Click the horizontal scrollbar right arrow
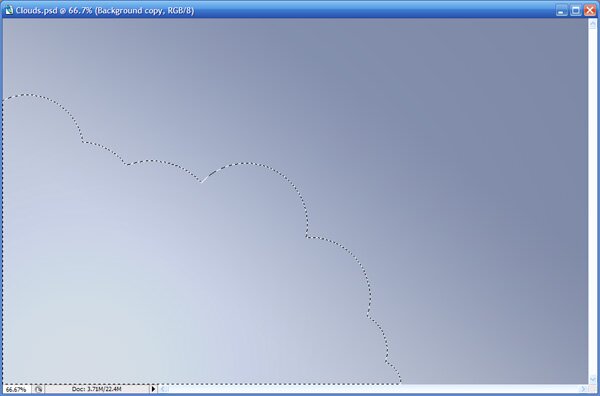The height and width of the screenshot is (396, 600). point(583,389)
